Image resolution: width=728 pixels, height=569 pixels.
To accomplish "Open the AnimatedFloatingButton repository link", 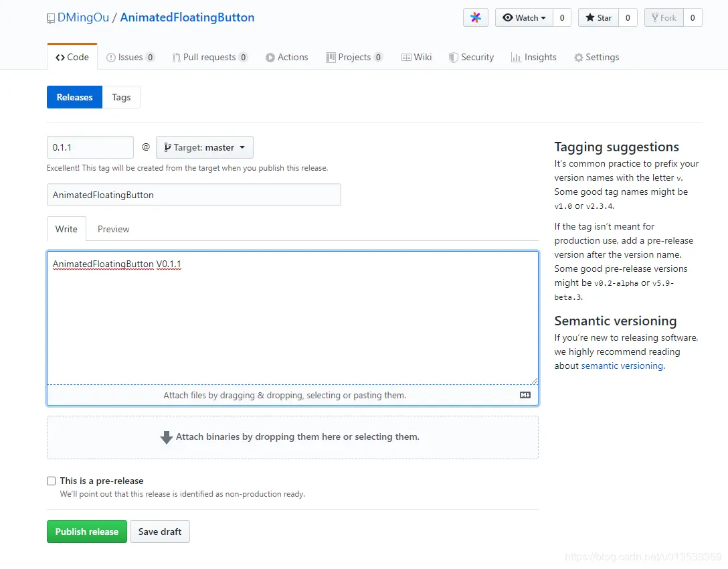I will 187,17.
